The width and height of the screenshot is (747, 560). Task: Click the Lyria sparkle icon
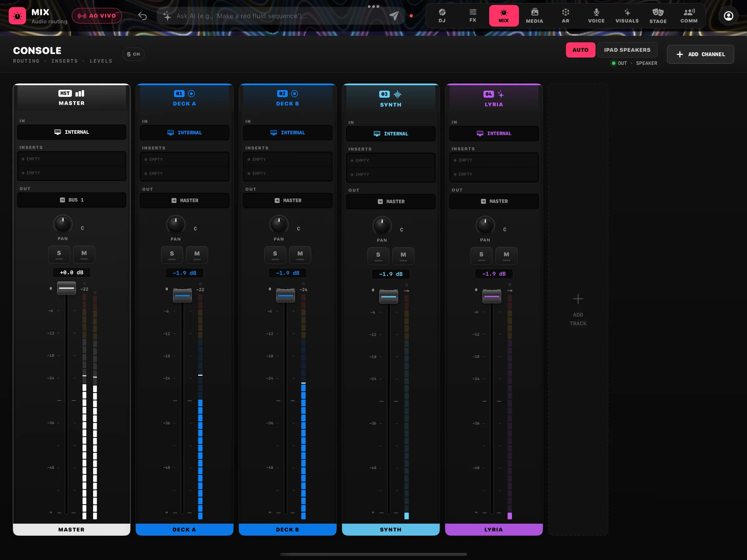(x=500, y=94)
